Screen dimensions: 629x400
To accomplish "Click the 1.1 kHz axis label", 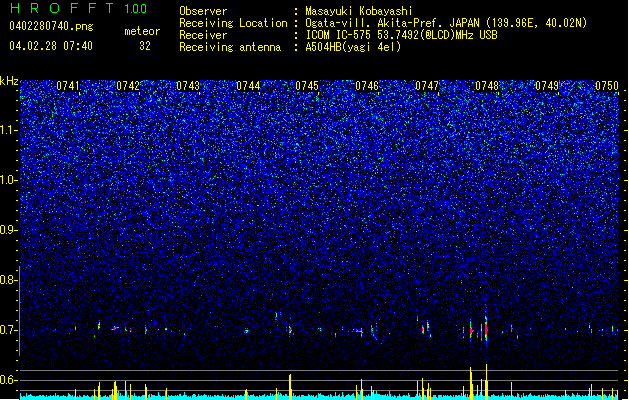I will point(8,130).
